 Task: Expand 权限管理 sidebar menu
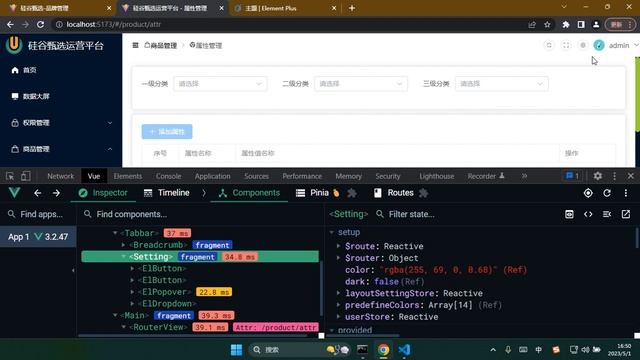point(61,123)
